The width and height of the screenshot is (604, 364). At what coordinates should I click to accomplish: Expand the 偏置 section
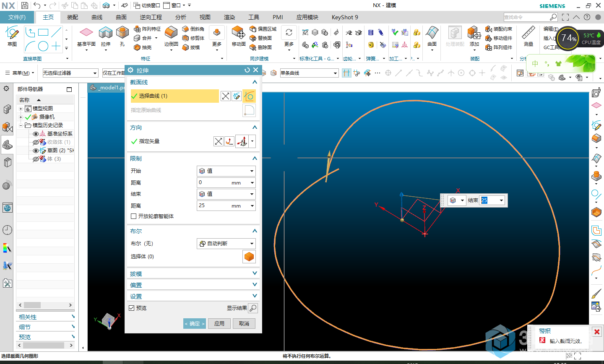click(x=193, y=285)
